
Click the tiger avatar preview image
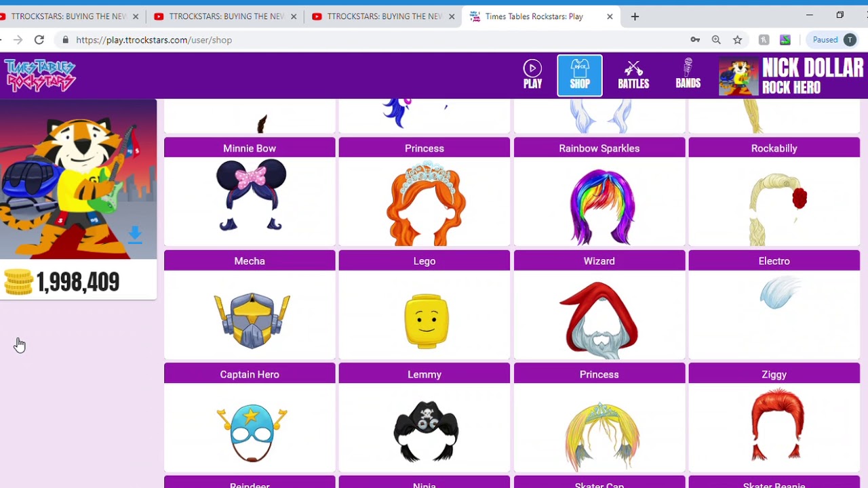point(78,179)
